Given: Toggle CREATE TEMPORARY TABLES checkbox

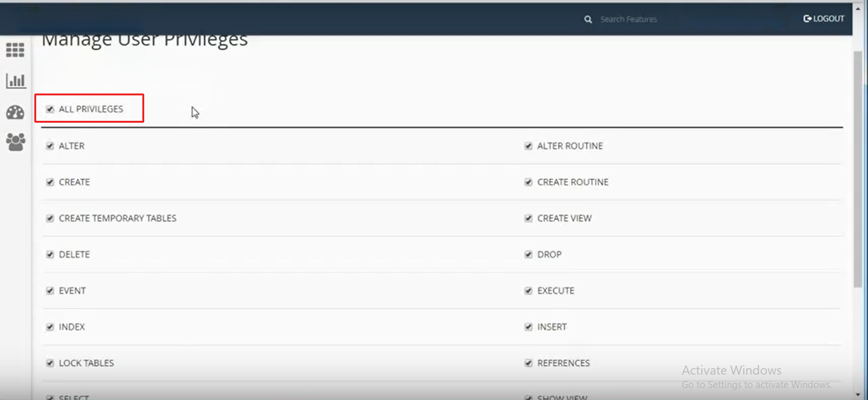Looking at the screenshot, I should [x=50, y=219].
